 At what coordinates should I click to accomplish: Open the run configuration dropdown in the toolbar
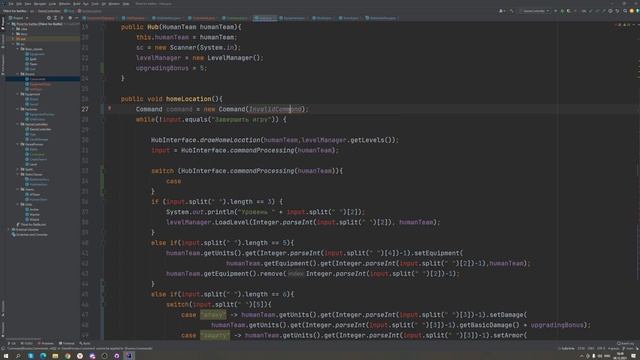point(536,11)
